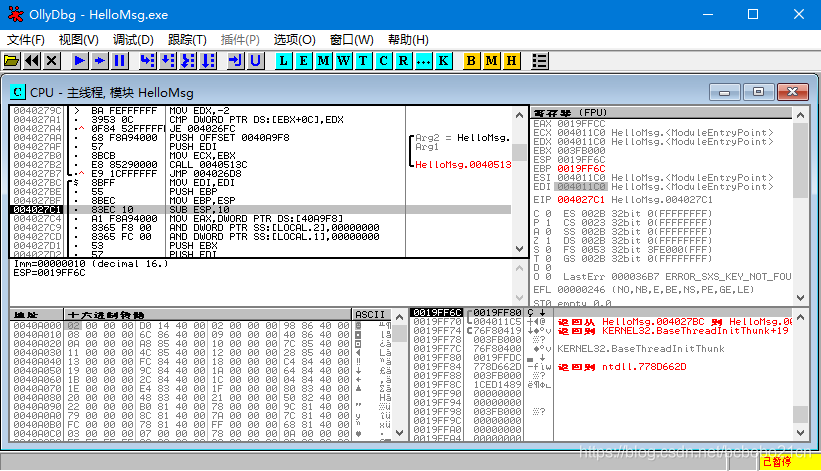The height and width of the screenshot is (471, 821).
Task: Toggle the P flag value
Action: (548, 222)
